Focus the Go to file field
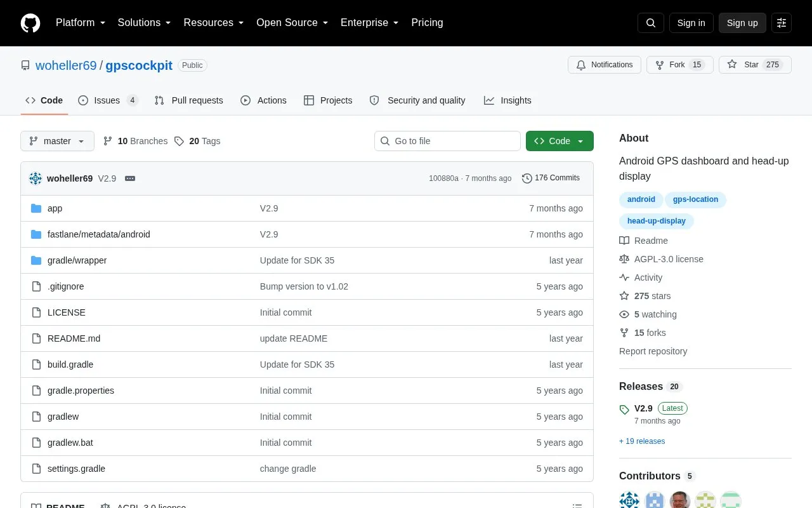Image resolution: width=812 pixels, height=508 pixels. (x=447, y=141)
